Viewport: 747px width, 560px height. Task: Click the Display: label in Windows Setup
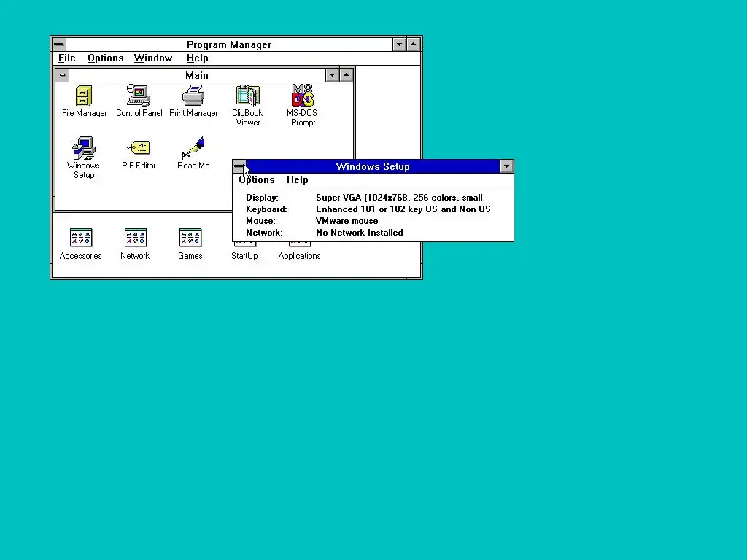pos(262,198)
